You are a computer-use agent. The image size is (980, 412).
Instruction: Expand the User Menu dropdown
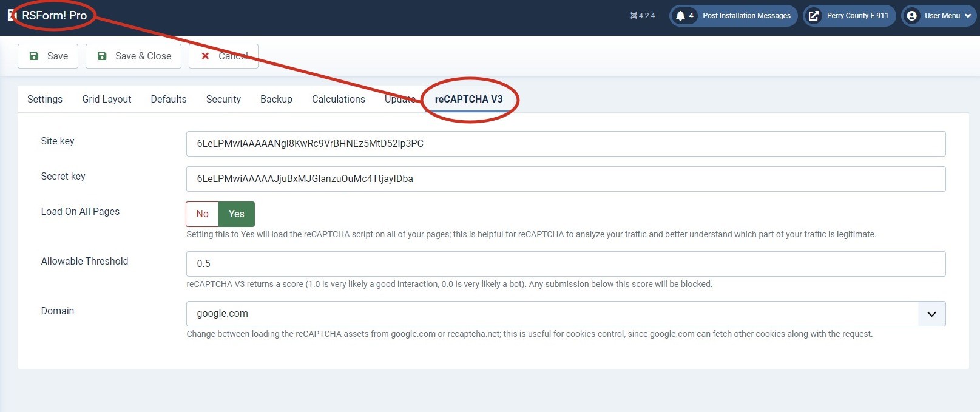[x=939, y=16]
